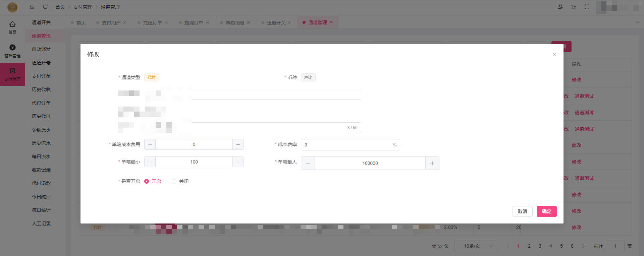The height and width of the screenshot is (256, 644).
Task: Increase 单笔最大 with plus button
Action: coord(432,163)
